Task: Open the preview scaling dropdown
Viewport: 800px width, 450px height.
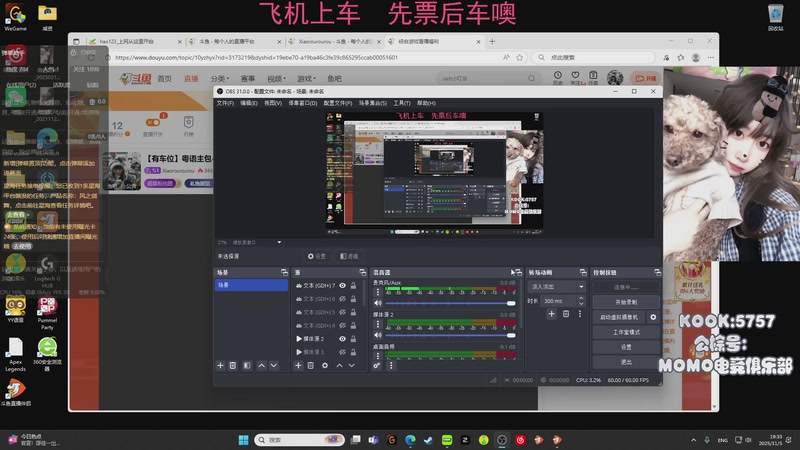Action: 279,242
